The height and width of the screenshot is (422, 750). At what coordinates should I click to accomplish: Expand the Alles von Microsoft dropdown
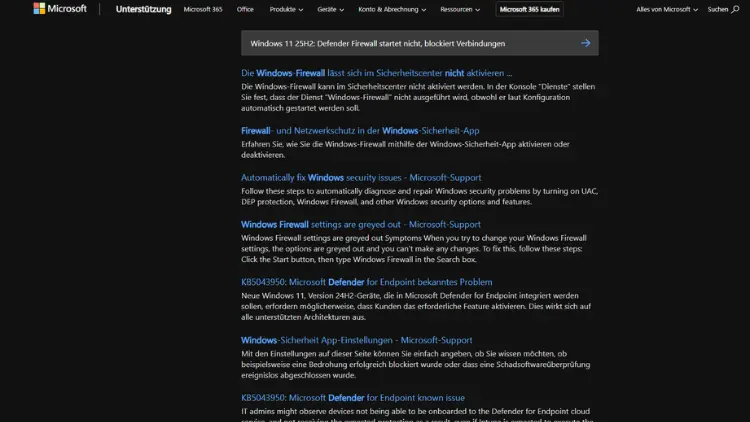(667, 9)
